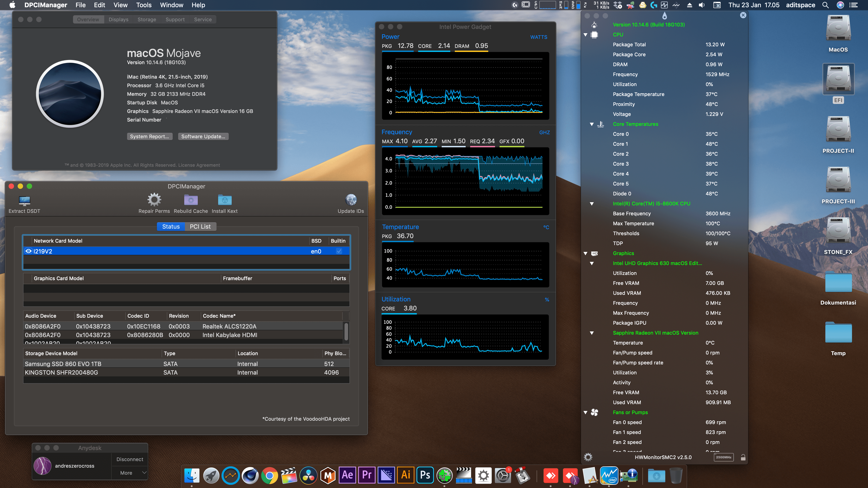Open the License Agreement link
This screenshot has width=868, height=488.
click(199, 165)
